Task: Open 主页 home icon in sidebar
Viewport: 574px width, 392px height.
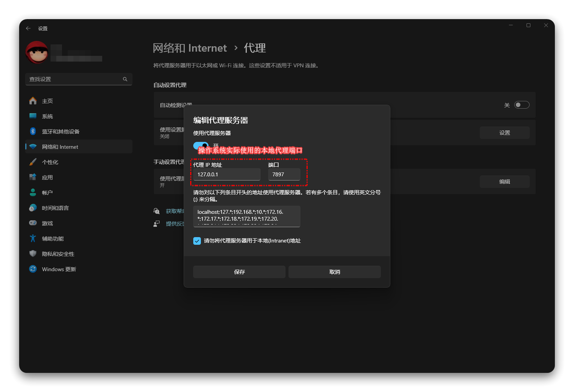Action: pyautogui.click(x=33, y=101)
